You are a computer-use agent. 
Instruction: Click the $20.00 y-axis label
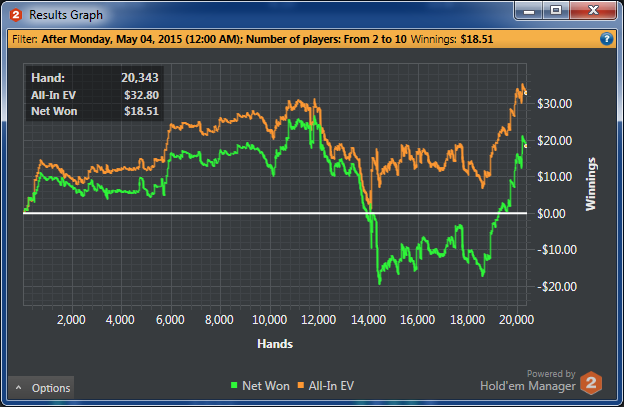554,140
